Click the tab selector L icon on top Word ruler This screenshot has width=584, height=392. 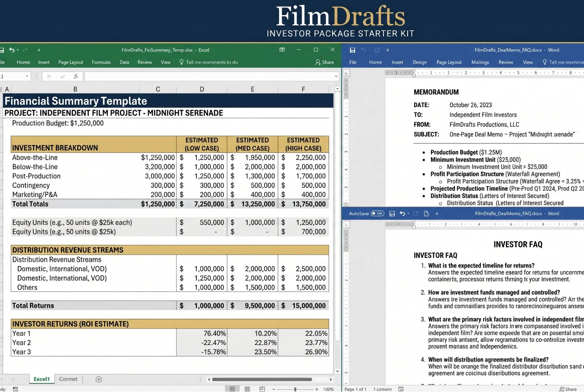pyautogui.click(x=346, y=73)
